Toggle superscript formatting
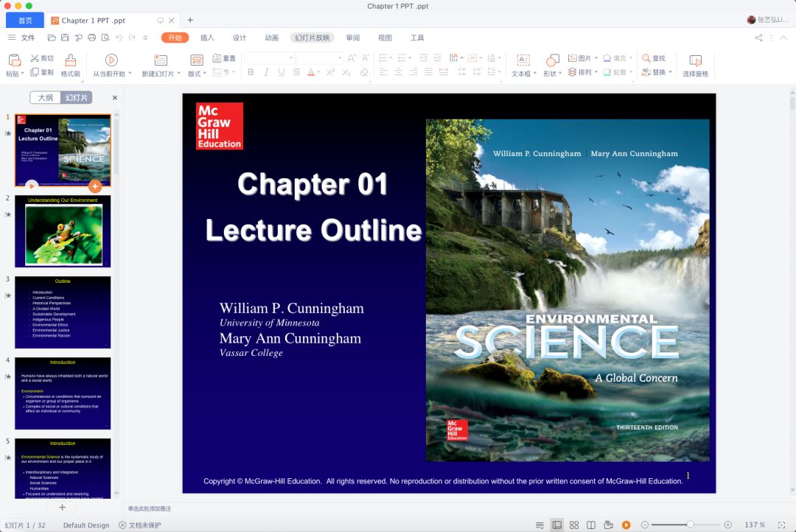 [330, 72]
